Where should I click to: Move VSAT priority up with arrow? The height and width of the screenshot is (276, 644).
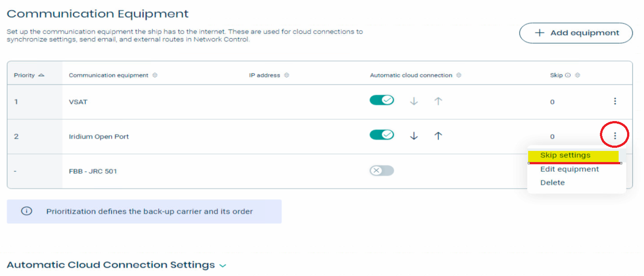coord(438,101)
